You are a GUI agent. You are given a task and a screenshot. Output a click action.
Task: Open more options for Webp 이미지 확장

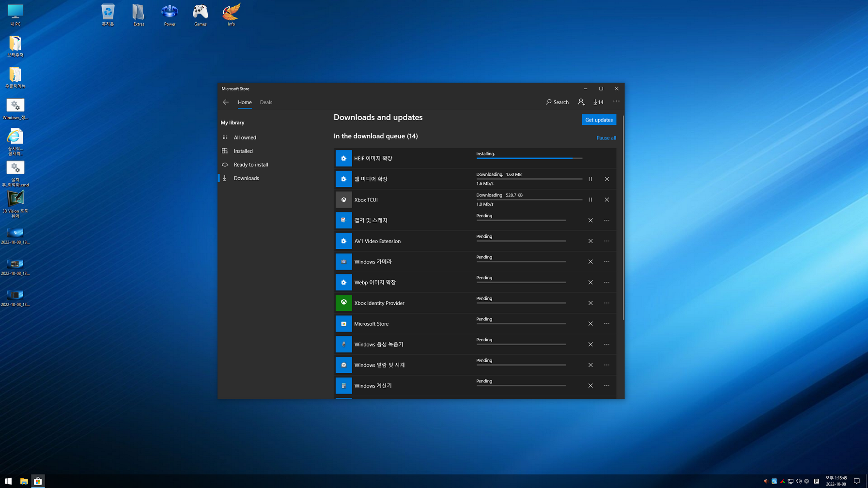tap(606, 282)
